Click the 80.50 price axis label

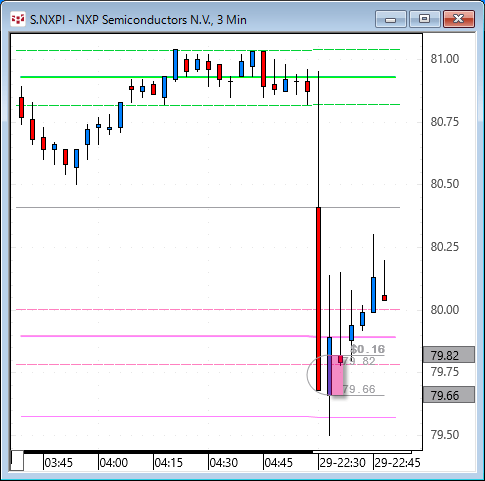click(445, 184)
